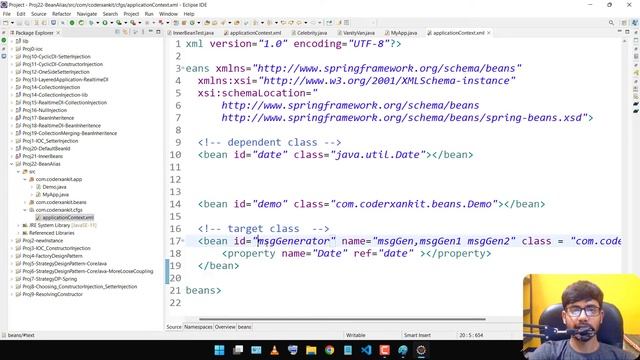
Task: Collapse the Proj22-BeanAlias project
Action: (12, 164)
